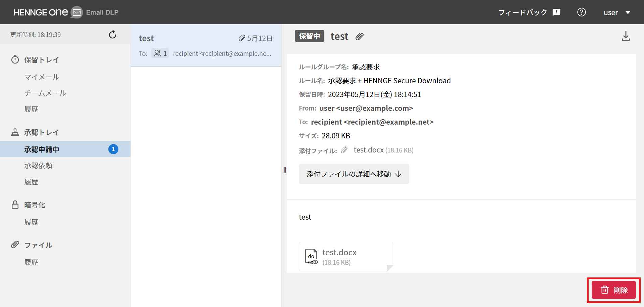Open the feedback speech-bubble icon
Screen dimensions: 644x307
556,12
